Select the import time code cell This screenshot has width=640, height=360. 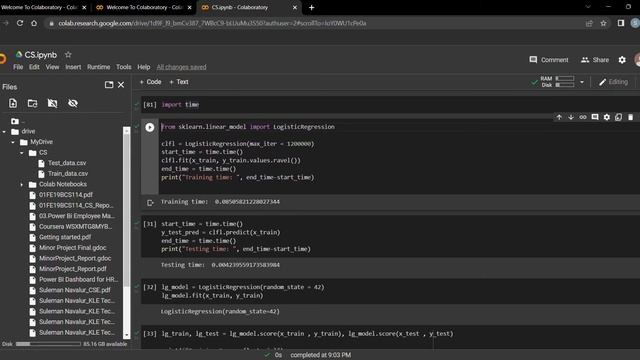pos(390,105)
